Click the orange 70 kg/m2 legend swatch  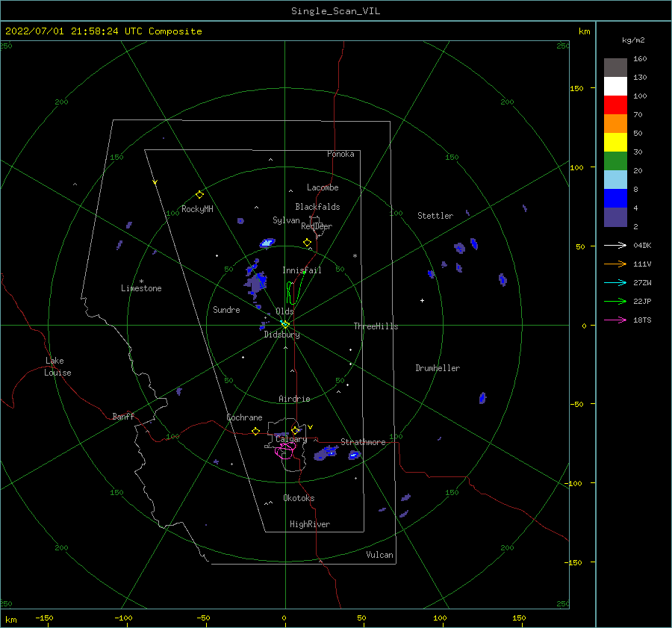pos(615,123)
